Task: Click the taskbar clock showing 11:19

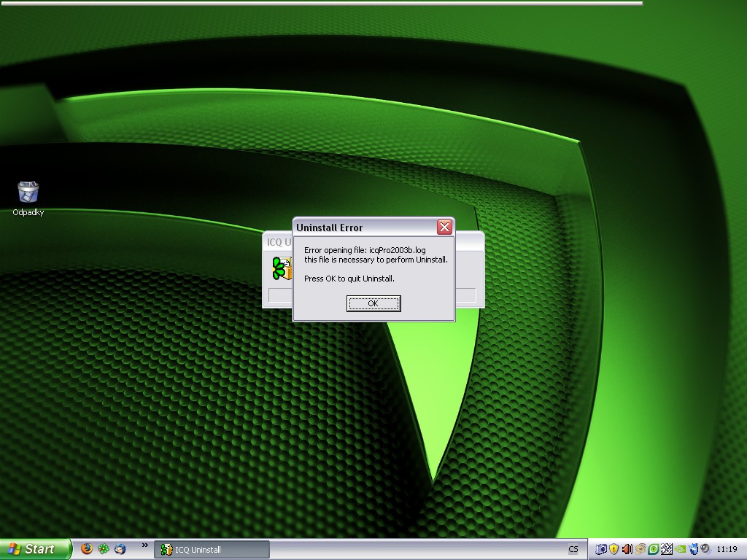Action: pos(727,550)
